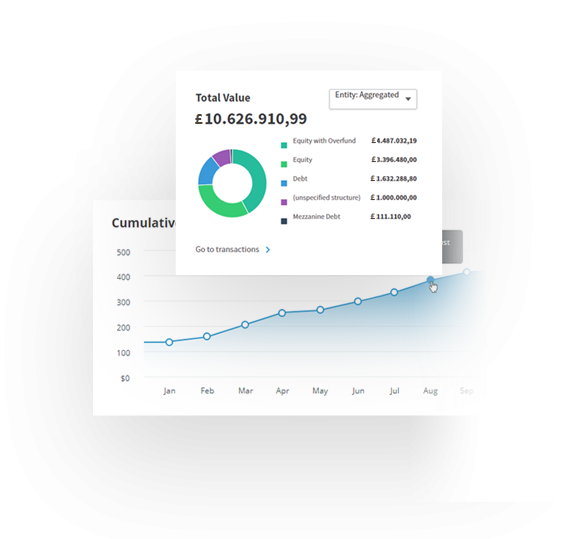Click the chevron next to Go to transactions
Image resolution: width=576 pixels, height=539 pixels.
[268, 250]
